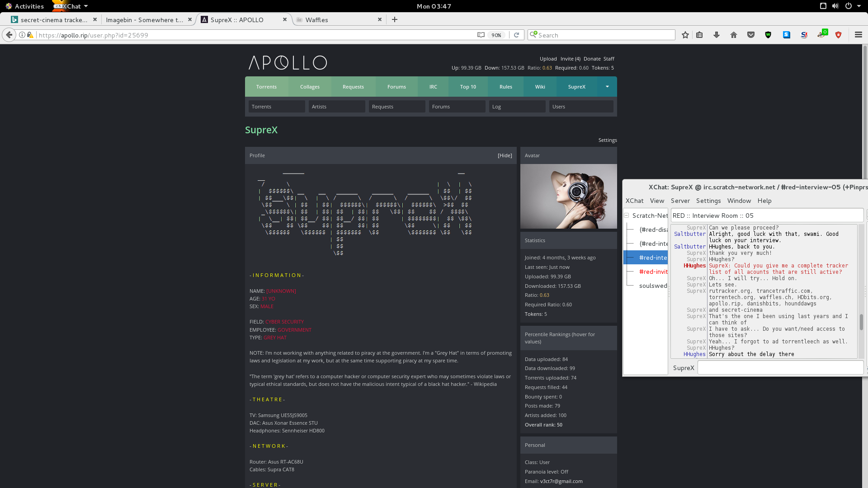
Task: Open the Upload link on Apollo
Action: click(x=548, y=59)
